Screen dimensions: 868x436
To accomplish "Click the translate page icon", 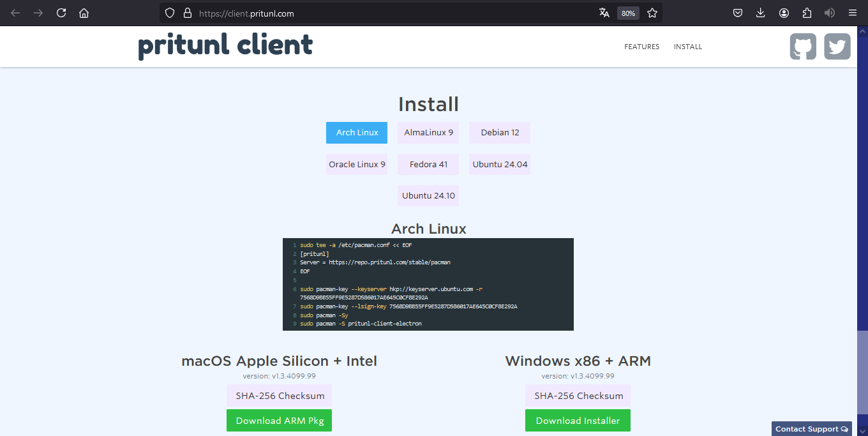I will coord(604,13).
